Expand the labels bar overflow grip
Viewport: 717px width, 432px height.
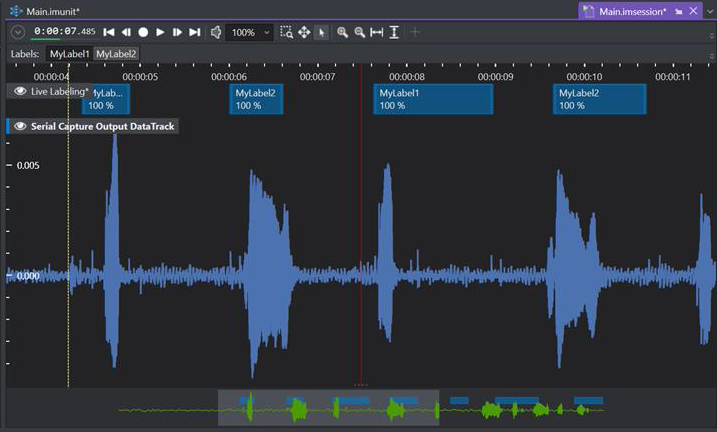(x=712, y=56)
